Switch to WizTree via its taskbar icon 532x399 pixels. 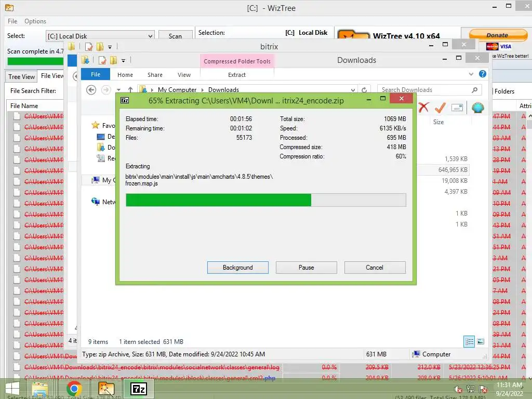tap(106, 389)
